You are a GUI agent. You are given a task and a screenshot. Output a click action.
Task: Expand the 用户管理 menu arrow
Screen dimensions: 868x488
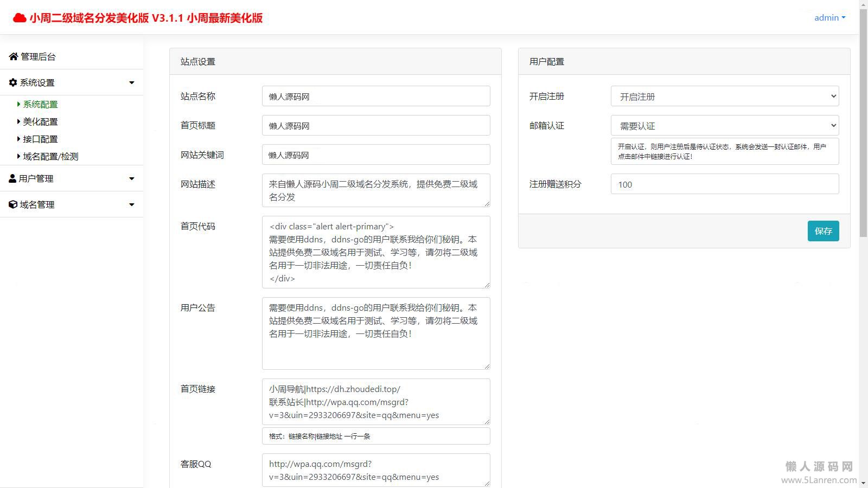pyautogui.click(x=131, y=178)
